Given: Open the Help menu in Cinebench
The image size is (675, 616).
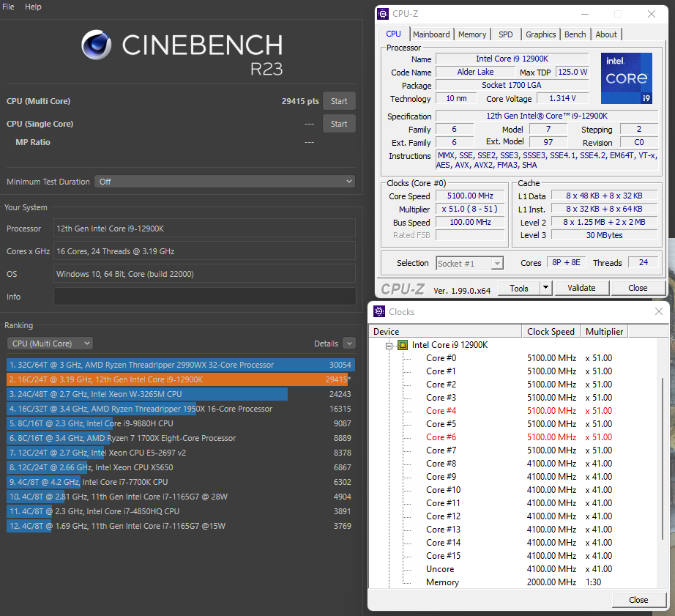Looking at the screenshot, I should tap(33, 7).
